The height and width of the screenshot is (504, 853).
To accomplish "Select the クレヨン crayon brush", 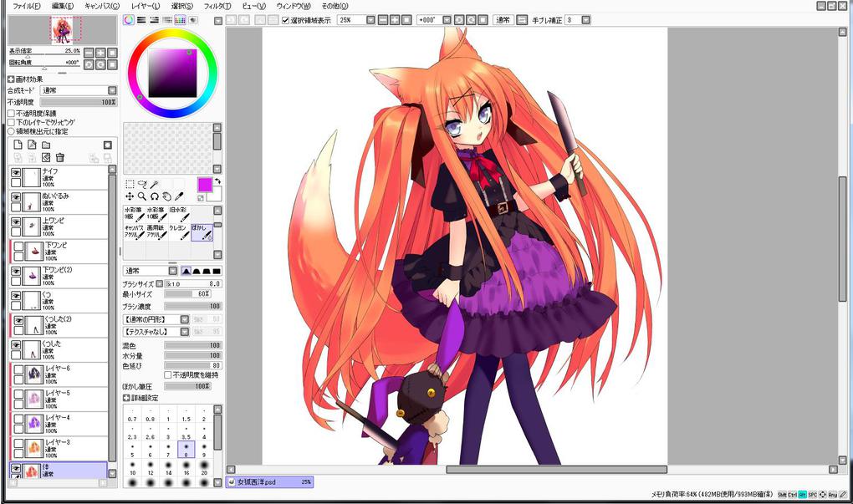I will pos(179,232).
